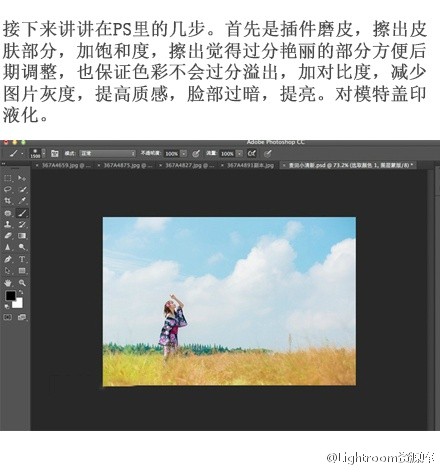
Task: Close the 367A4827.jpg tab
Action: (x=160, y=165)
